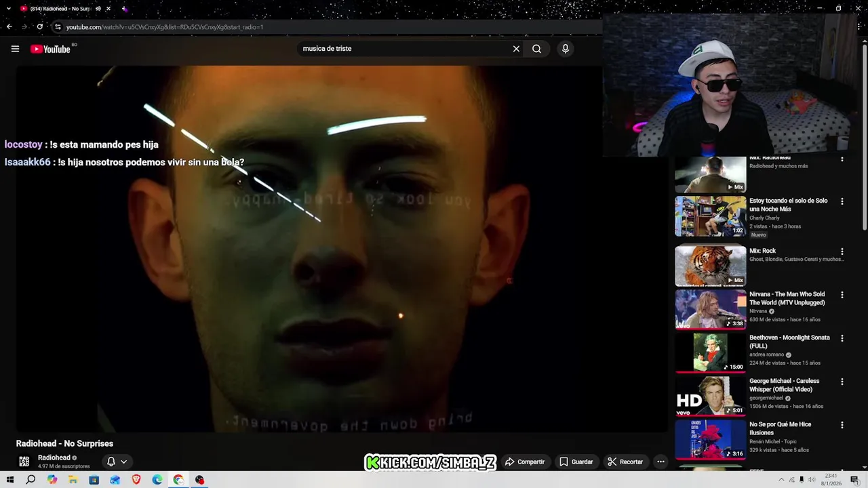
Task: Click the Recortar clip button
Action: (625, 462)
